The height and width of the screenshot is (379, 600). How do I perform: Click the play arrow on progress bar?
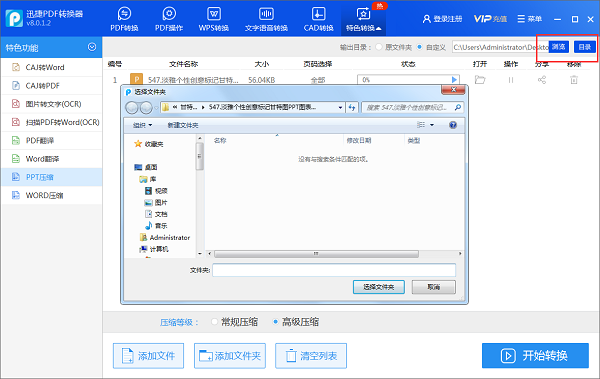[x=454, y=80]
